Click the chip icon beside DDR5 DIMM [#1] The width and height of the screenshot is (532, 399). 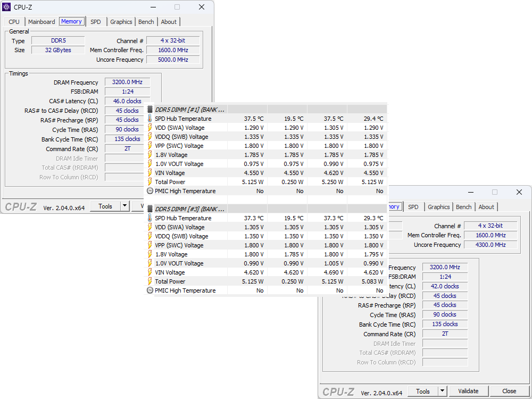pos(150,110)
